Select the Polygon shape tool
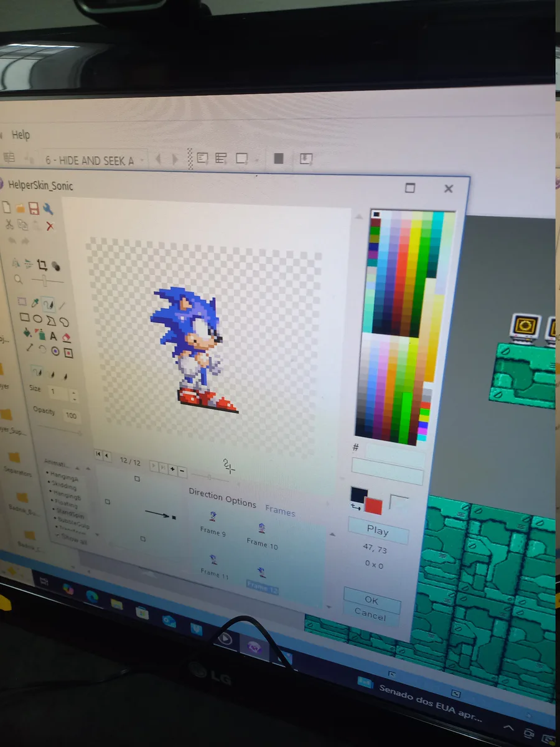Screen dimensions: 560x747 50,321
